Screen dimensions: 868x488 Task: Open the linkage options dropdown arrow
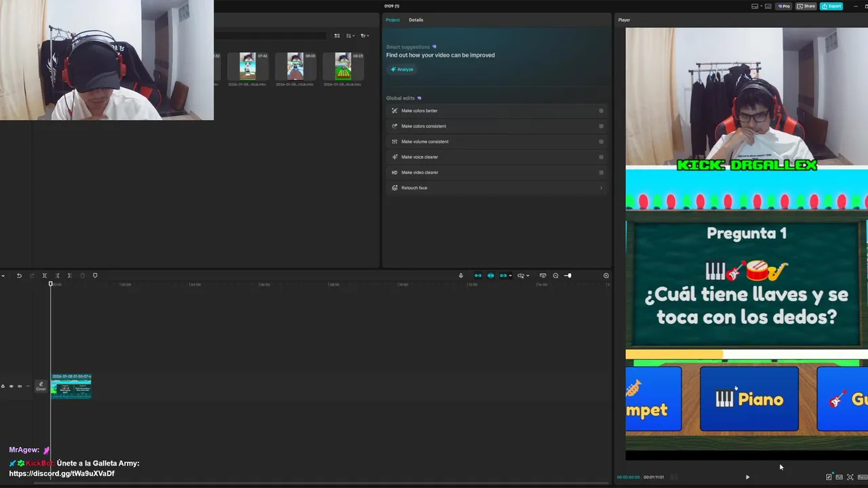[x=510, y=275]
